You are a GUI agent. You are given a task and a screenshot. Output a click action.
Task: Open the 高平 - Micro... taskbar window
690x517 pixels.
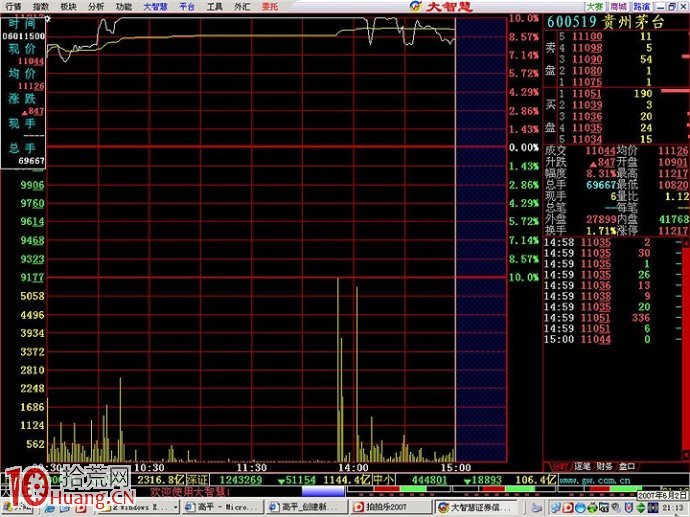(222, 507)
